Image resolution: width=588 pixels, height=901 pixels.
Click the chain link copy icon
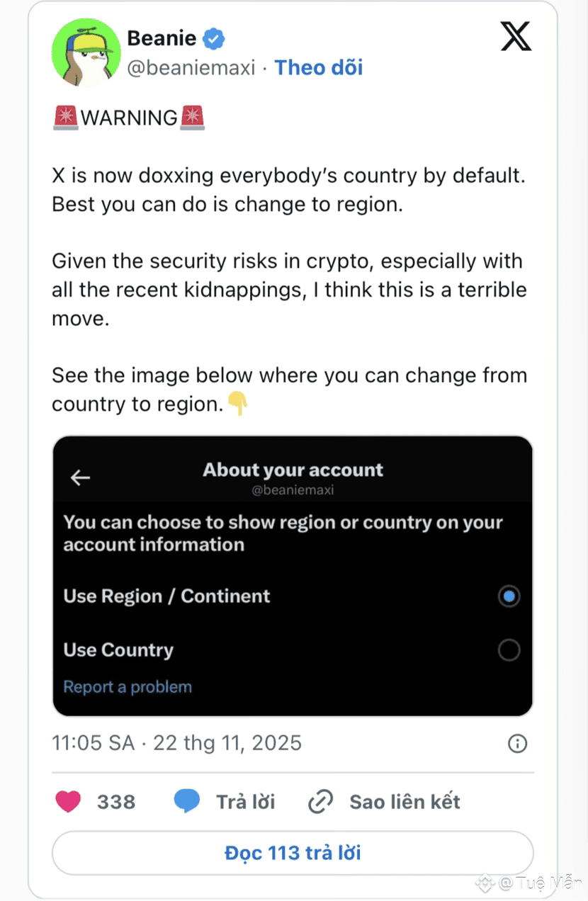(x=321, y=802)
